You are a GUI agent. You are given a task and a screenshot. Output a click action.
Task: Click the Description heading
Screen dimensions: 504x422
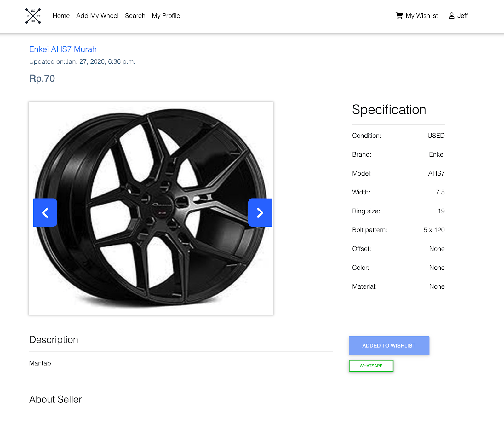54,339
